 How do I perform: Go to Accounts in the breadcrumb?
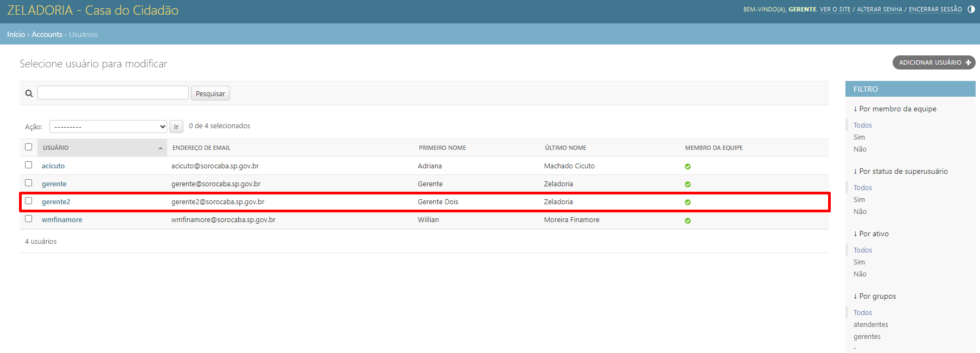[47, 34]
